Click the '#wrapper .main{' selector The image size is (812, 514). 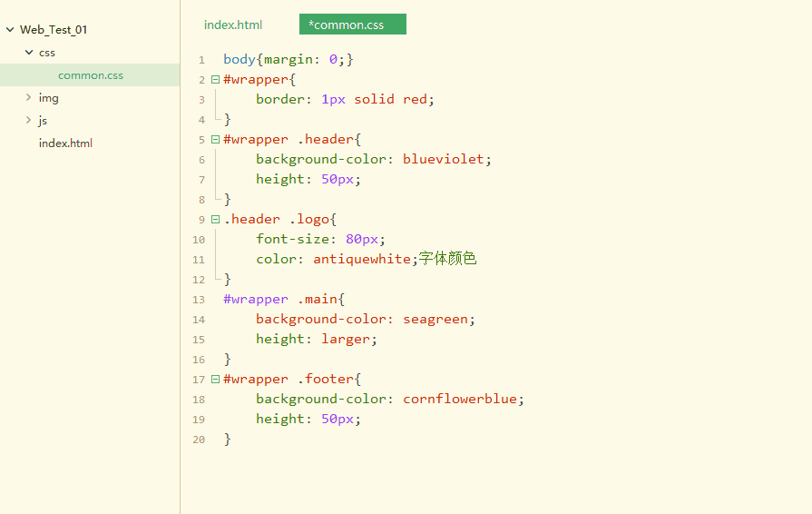tap(284, 300)
